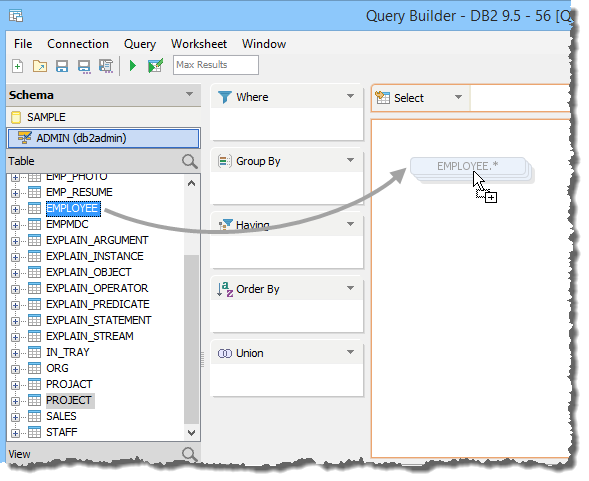Click the Max Results input field
This screenshot has width=589, height=481.
point(216,65)
